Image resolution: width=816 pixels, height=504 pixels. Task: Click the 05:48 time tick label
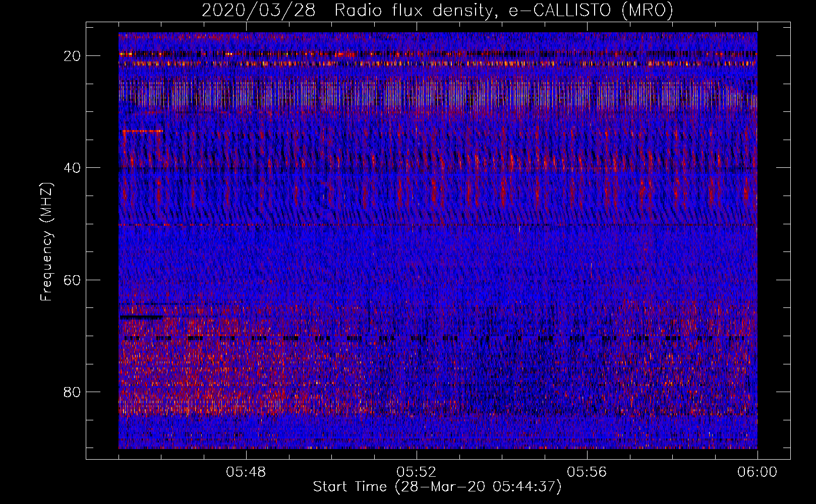pyautogui.click(x=246, y=472)
